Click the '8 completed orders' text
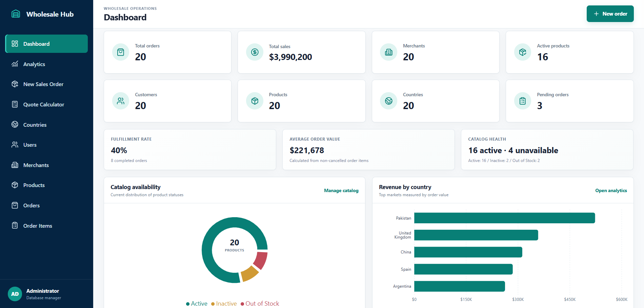The width and height of the screenshot is (644, 308). (129, 161)
